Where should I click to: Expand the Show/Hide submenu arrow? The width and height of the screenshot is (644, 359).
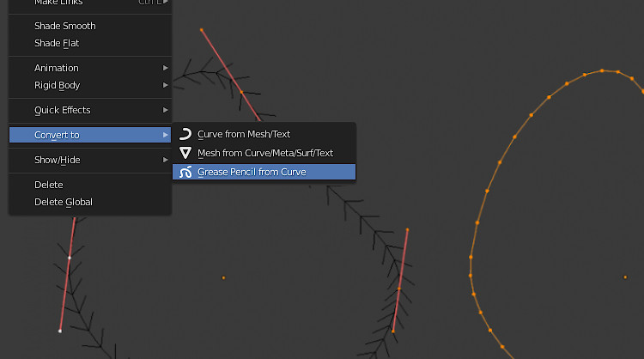pyautogui.click(x=165, y=160)
